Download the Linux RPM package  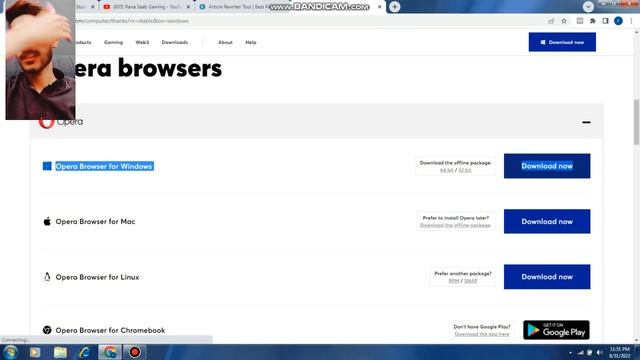coord(454,281)
